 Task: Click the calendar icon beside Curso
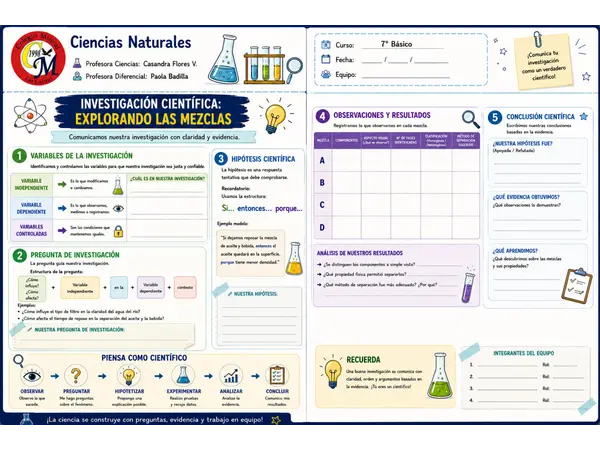(x=326, y=45)
